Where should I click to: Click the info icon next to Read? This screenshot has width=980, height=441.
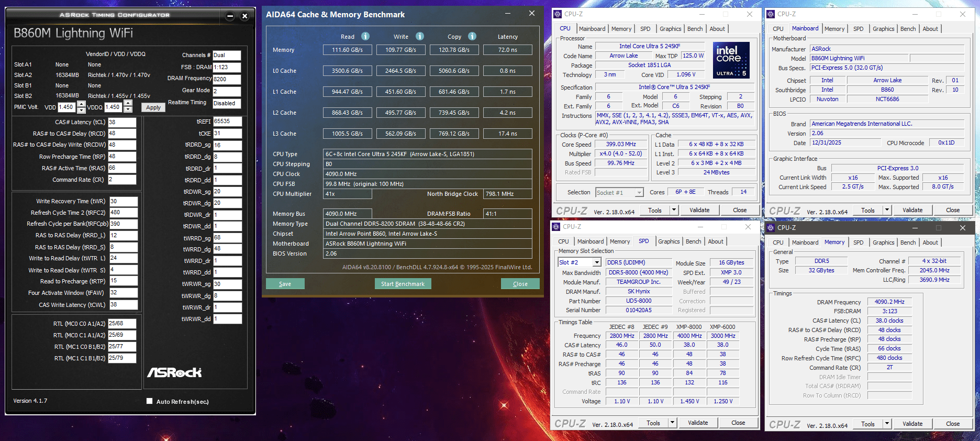pyautogui.click(x=365, y=36)
